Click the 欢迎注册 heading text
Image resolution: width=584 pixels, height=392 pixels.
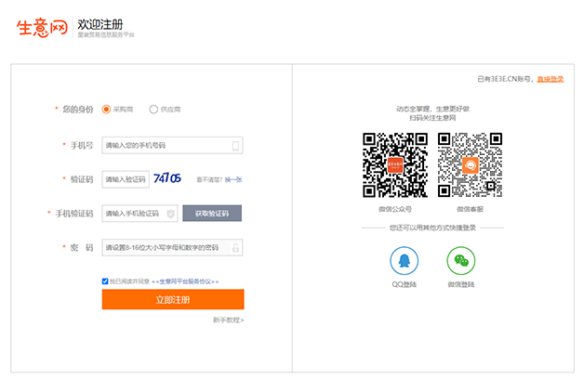[x=100, y=24]
